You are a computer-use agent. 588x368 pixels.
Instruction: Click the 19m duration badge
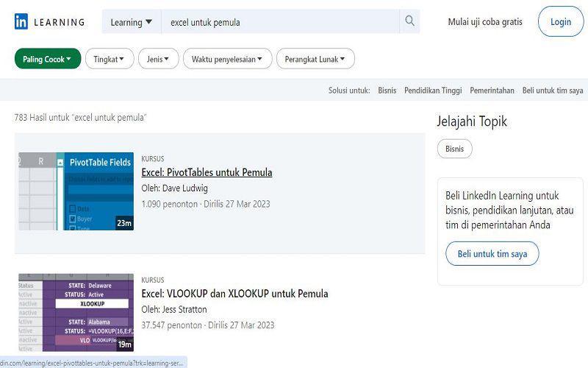pyautogui.click(x=124, y=344)
